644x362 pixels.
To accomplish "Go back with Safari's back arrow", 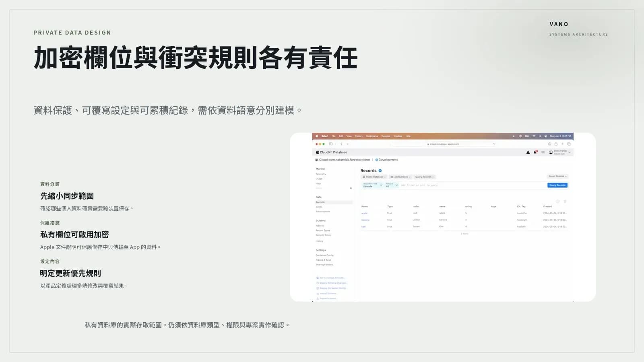I will coord(341,144).
